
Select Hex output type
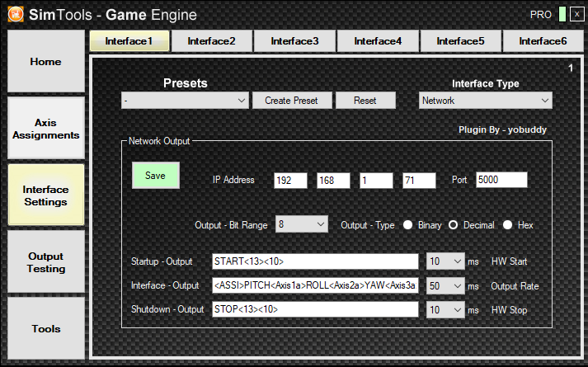[x=507, y=225]
